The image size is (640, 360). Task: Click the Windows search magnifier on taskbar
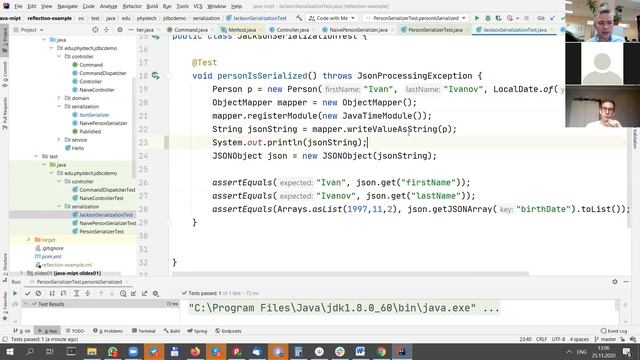[x=30, y=351]
